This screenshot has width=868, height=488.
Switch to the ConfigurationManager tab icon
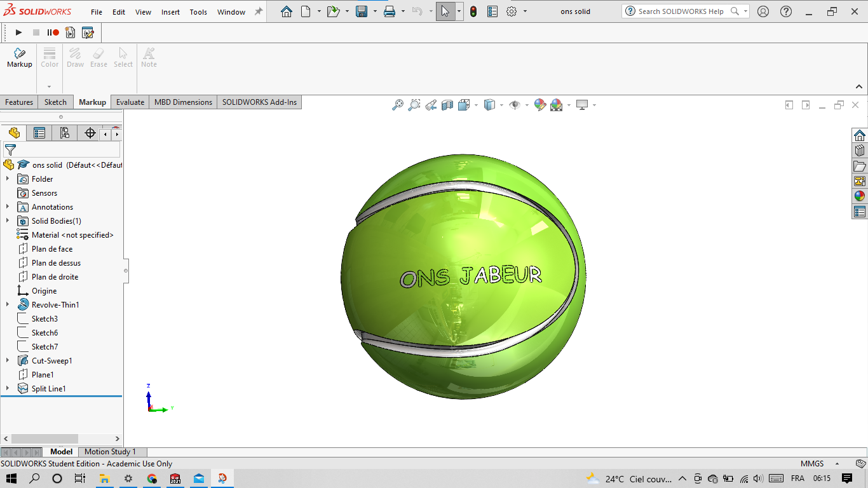(x=65, y=133)
